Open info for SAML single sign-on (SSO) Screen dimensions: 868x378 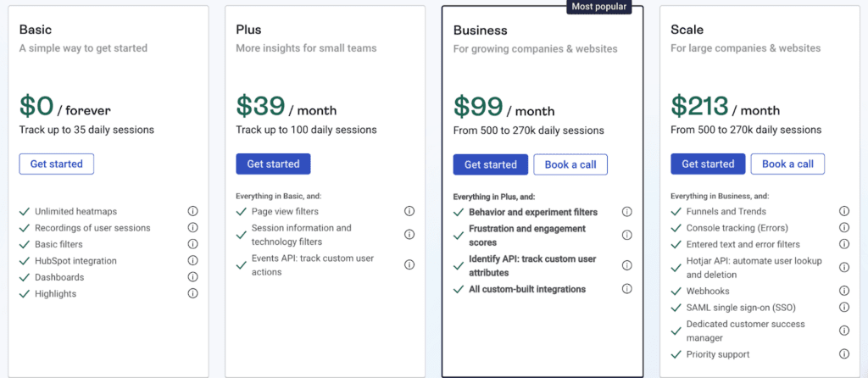coord(844,307)
